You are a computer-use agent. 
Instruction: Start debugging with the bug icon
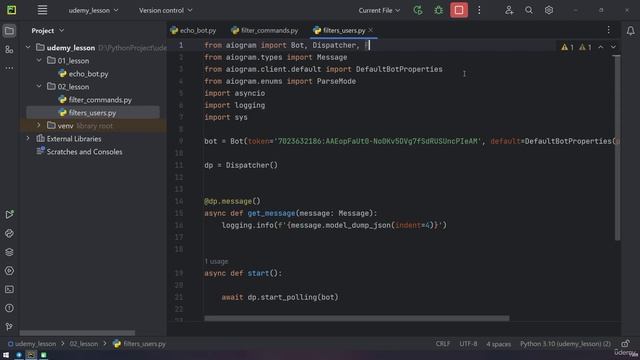tap(438, 10)
